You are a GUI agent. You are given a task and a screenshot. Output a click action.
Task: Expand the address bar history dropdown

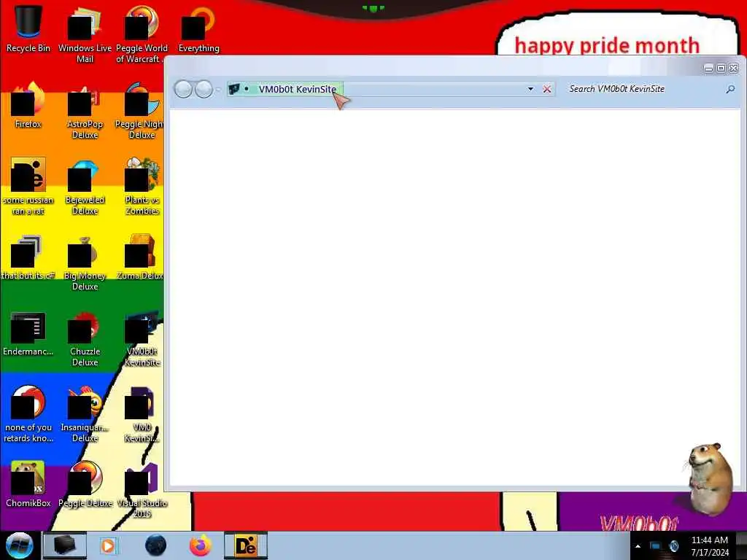click(530, 89)
